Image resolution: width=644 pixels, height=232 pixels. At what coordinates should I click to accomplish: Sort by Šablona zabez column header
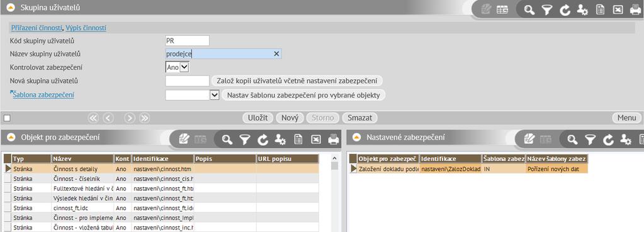[x=504, y=158]
